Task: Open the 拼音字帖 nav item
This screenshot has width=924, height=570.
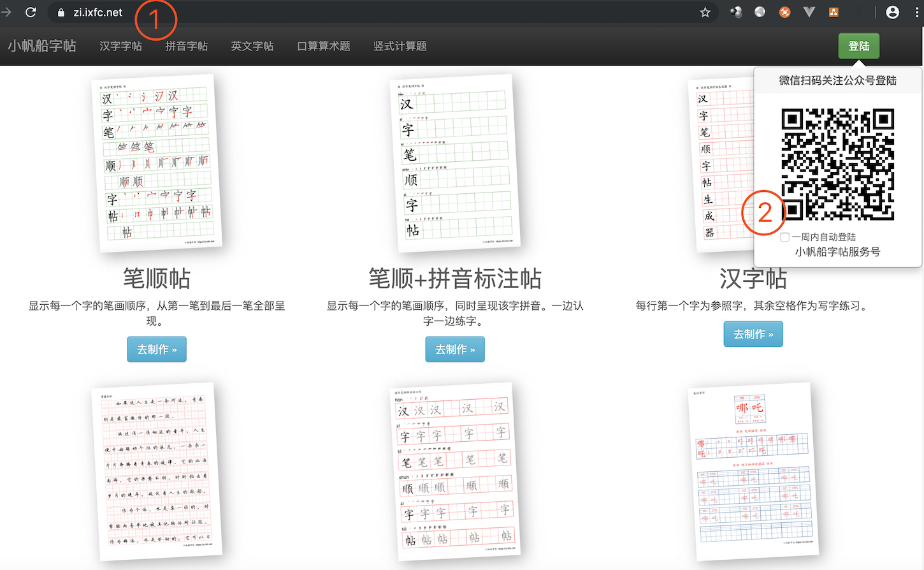Action: [186, 46]
